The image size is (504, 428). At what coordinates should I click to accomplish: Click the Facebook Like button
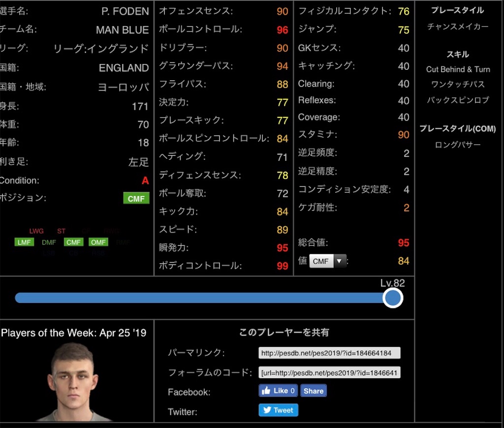click(278, 391)
